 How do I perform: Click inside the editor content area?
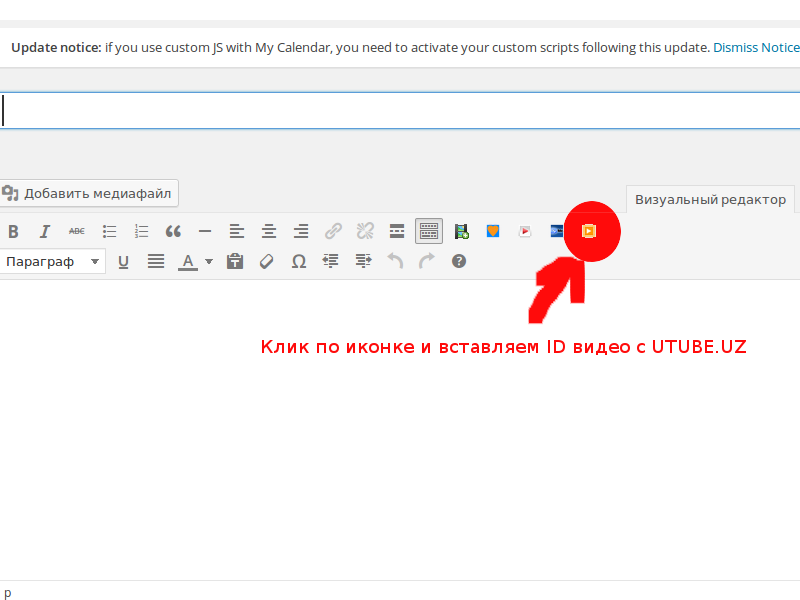[400, 429]
